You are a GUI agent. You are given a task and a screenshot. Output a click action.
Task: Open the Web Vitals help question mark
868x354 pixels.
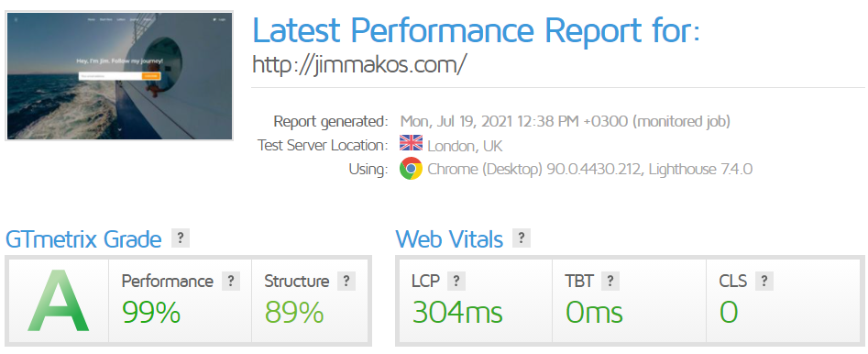point(522,238)
